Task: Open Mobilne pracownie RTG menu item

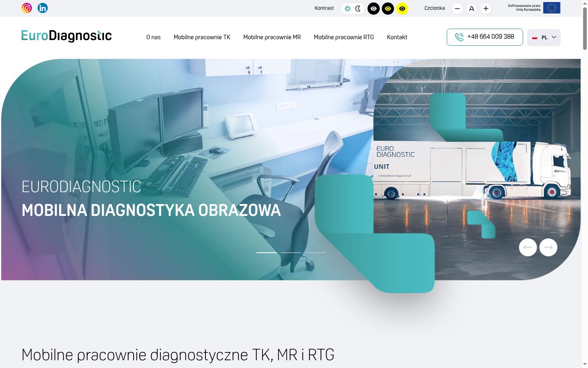Action: [344, 37]
